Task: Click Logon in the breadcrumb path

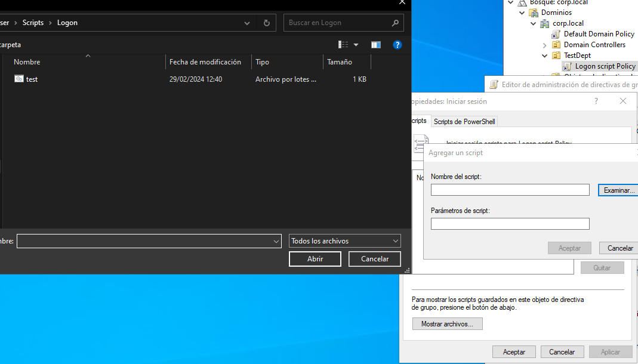Action: [x=67, y=23]
